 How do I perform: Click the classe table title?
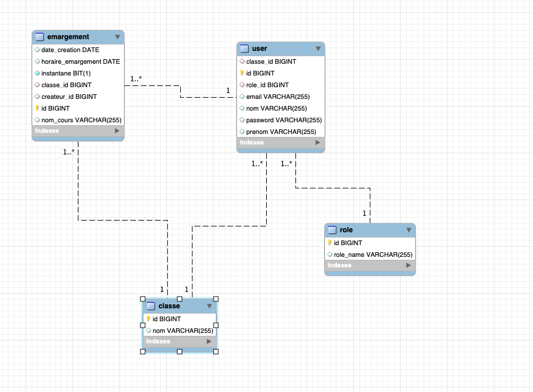click(169, 306)
